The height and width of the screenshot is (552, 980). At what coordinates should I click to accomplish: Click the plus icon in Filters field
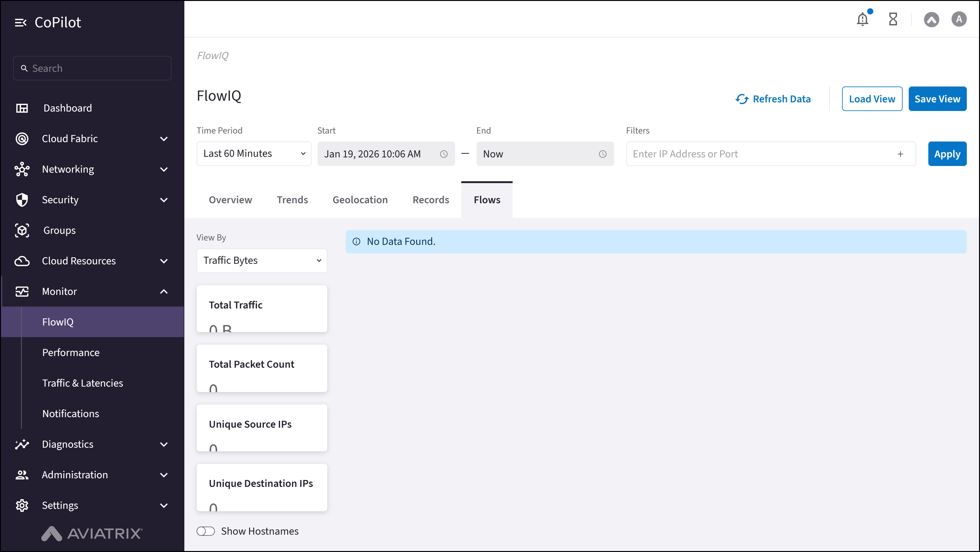click(900, 154)
